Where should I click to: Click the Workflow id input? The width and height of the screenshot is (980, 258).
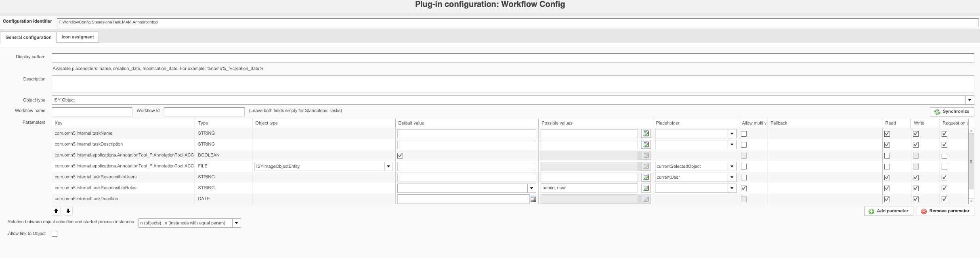coord(204,112)
